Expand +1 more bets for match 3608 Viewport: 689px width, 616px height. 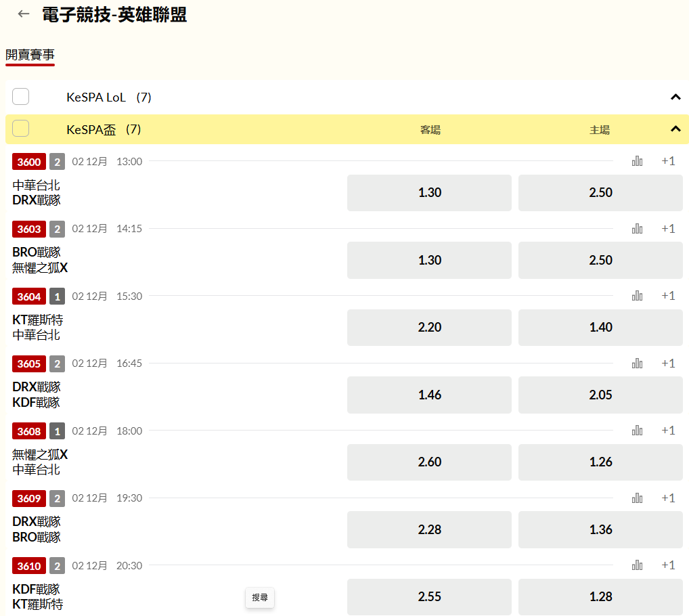pyautogui.click(x=668, y=431)
